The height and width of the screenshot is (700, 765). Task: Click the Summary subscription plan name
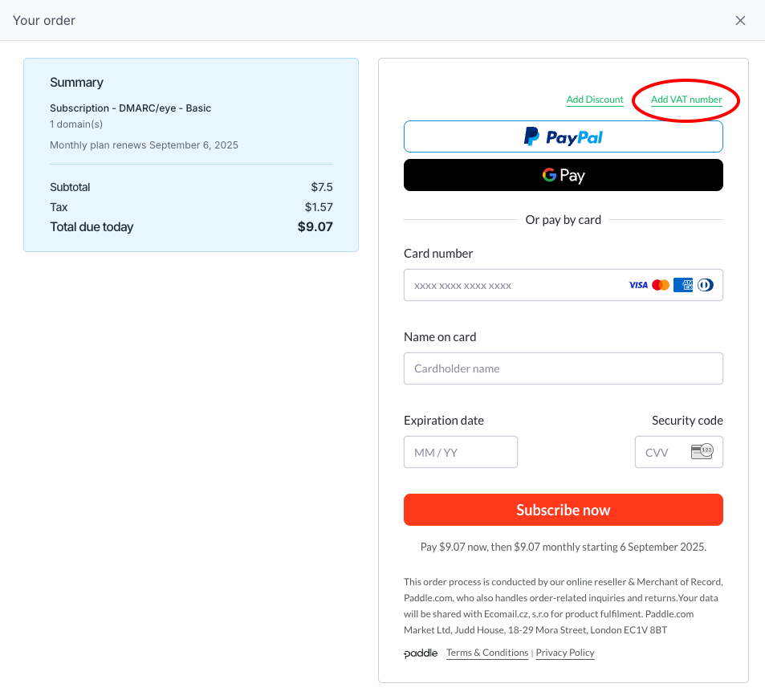point(130,108)
